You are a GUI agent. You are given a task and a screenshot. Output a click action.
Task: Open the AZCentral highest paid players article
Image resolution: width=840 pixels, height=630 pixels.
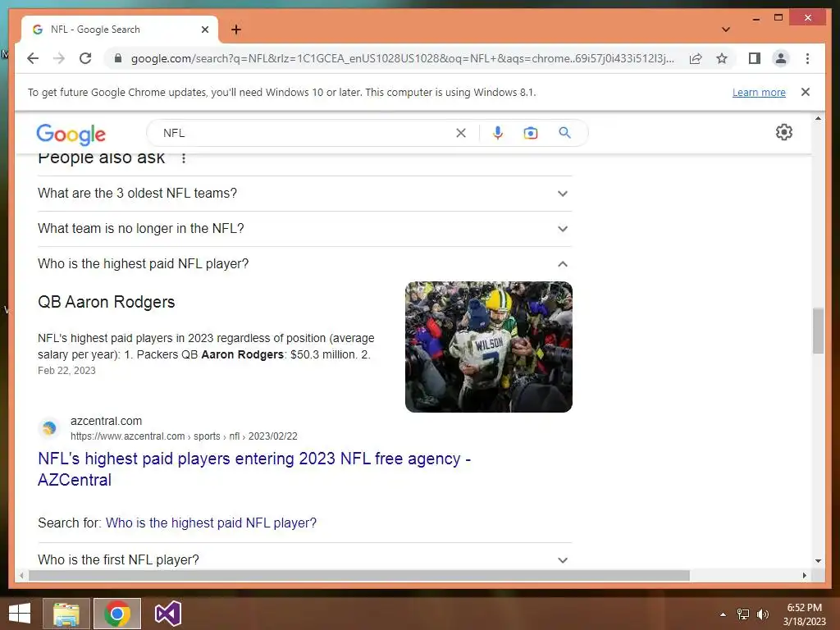point(254,469)
